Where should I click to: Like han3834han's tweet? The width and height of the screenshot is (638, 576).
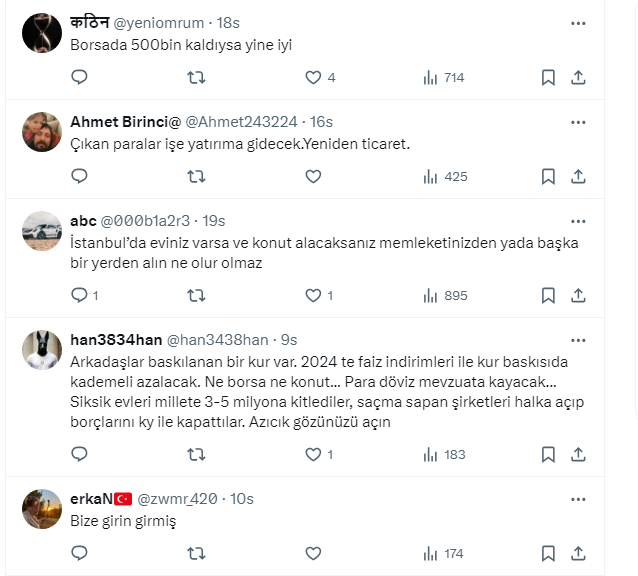tap(313, 454)
